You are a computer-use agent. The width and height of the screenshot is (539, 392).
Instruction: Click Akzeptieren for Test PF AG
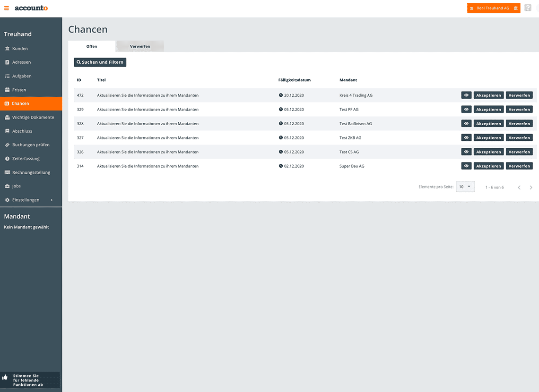tap(488, 110)
